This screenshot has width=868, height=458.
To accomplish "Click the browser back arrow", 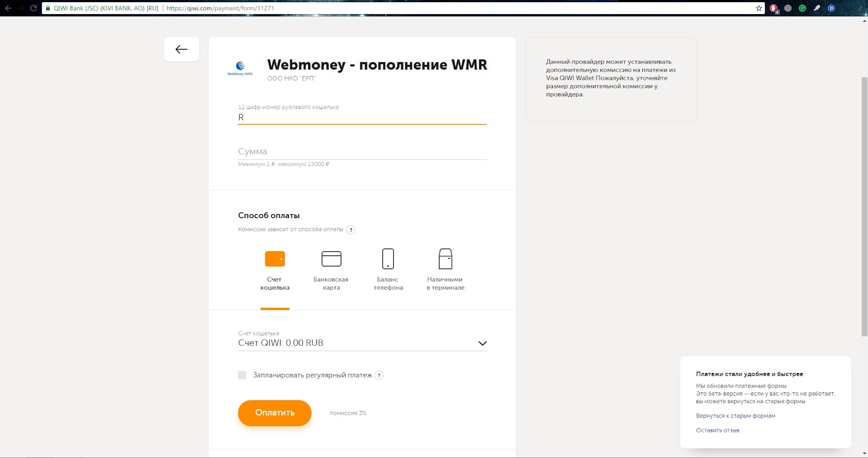I will pos(8,8).
